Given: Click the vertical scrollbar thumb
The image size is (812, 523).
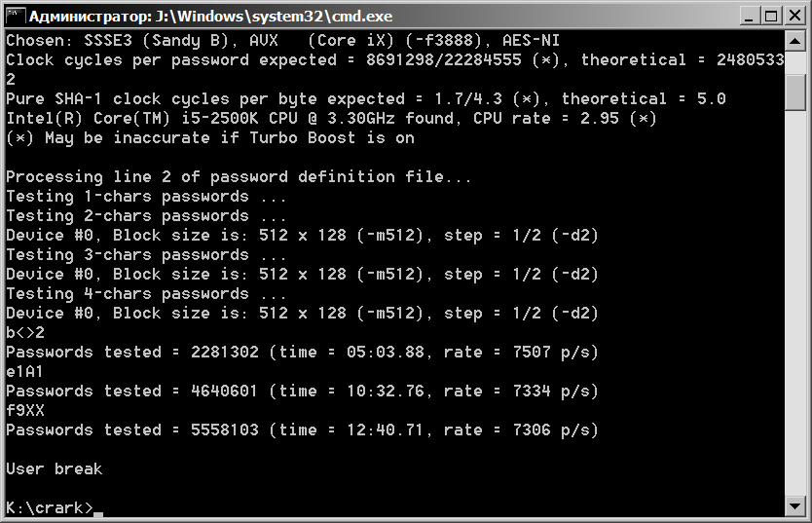Looking at the screenshot, I should pos(795,93).
